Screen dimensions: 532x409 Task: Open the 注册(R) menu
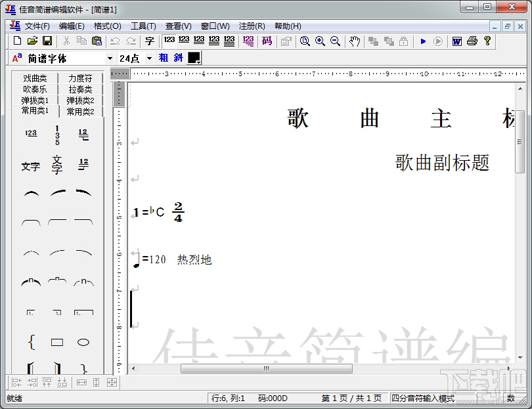click(x=252, y=26)
